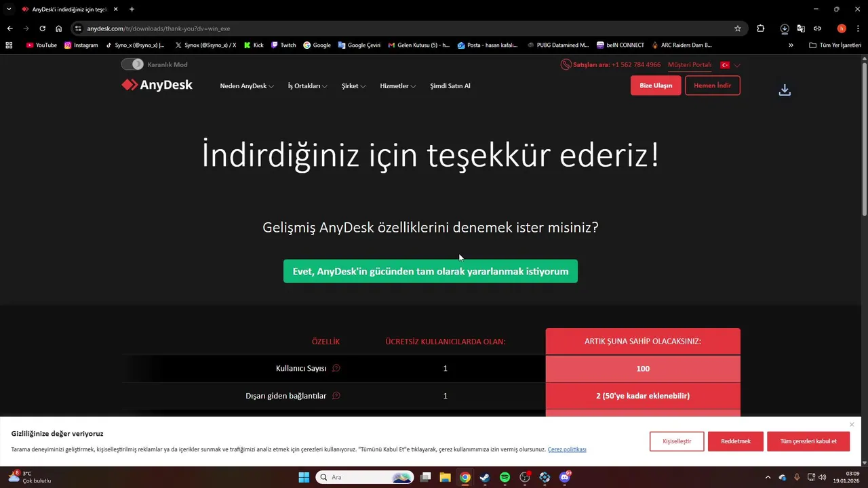Expand the hidden bookmarks chevron
Image resolution: width=868 pixels, height=488 pixels.
791,45
